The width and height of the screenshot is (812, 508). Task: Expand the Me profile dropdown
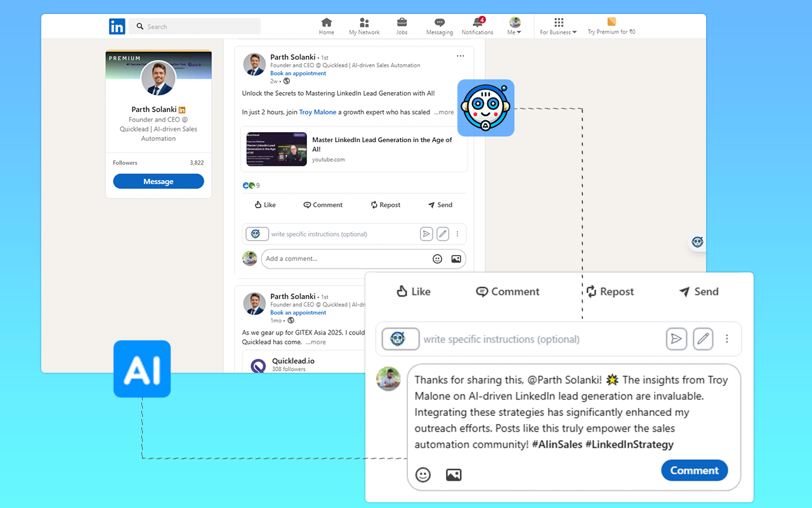click(x=514, y=27)
